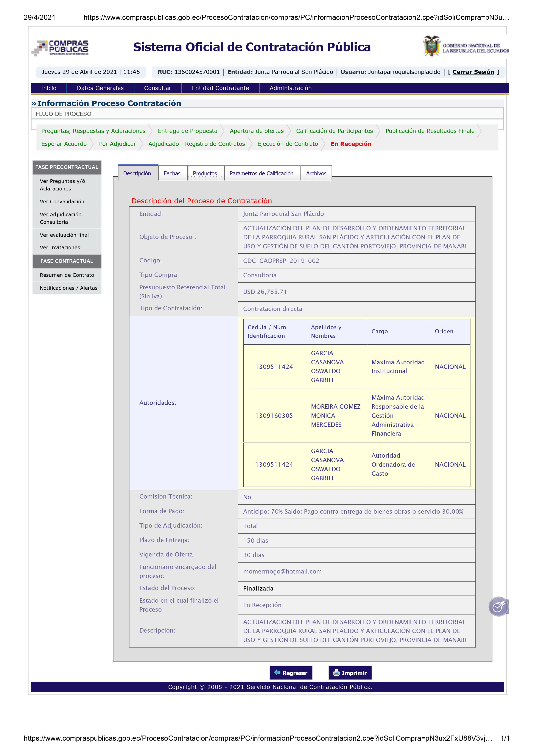Select the Apertura de ofertas flow step
The width and height of the screenshot is (534, 756).
coord(257,131)
